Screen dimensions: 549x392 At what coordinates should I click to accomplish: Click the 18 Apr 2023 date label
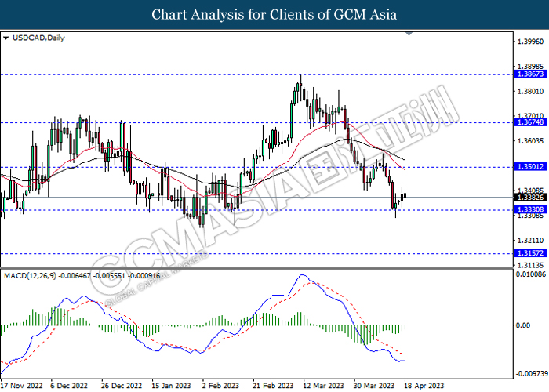coord(424,386)
